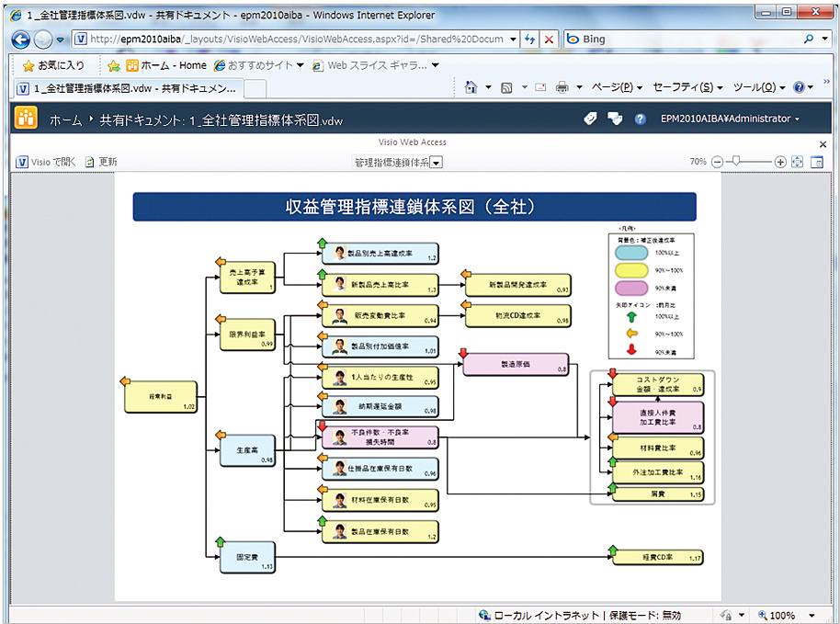Open the page selector dropdown
The height and width of the screenshot is (624, 840).
(x=436, y=163)
